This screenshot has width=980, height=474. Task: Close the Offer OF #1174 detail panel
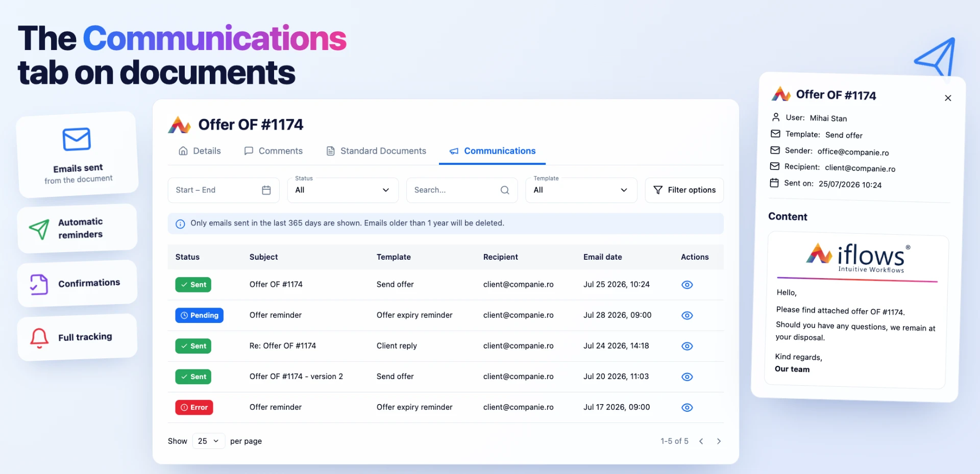pyautogui.click(x=948, y=98)
